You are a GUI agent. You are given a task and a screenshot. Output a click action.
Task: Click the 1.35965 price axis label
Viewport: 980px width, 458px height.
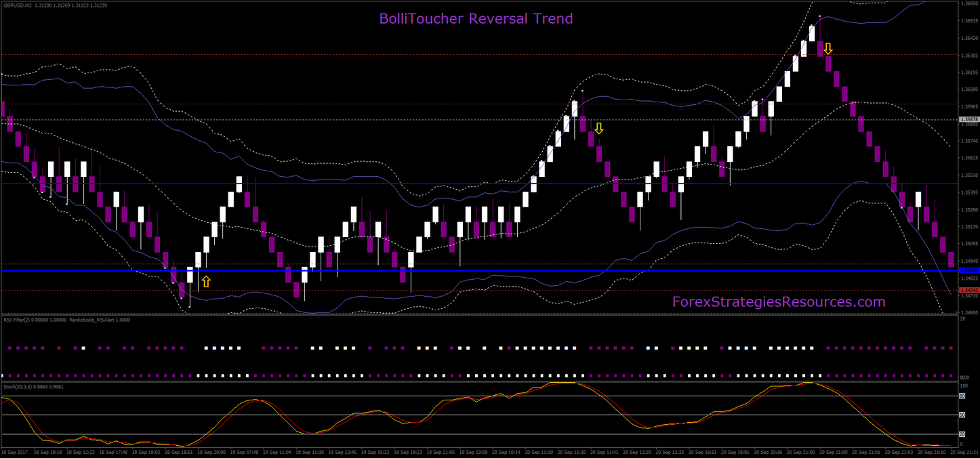[x=969, y=106]
